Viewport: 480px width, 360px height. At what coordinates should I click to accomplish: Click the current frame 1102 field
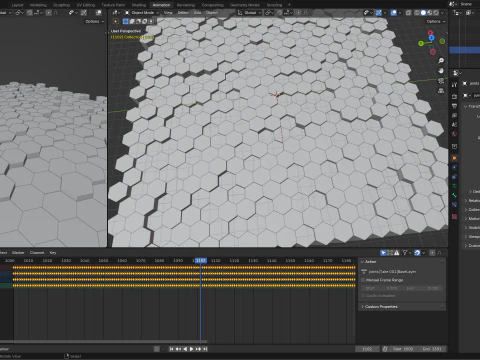[367, 349]
